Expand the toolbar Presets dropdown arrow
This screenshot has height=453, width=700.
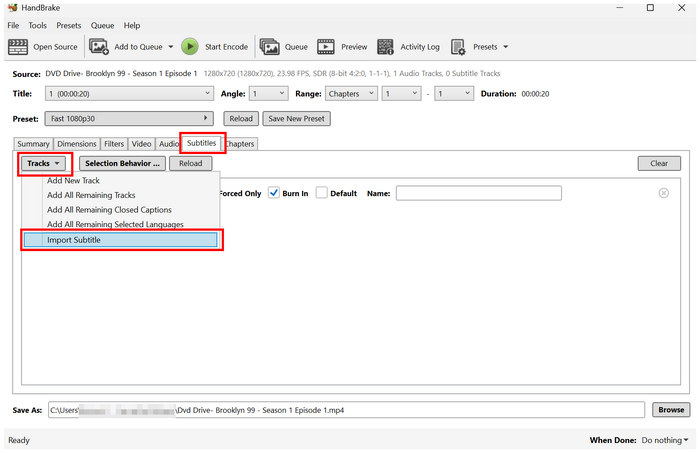click(505, 46)
